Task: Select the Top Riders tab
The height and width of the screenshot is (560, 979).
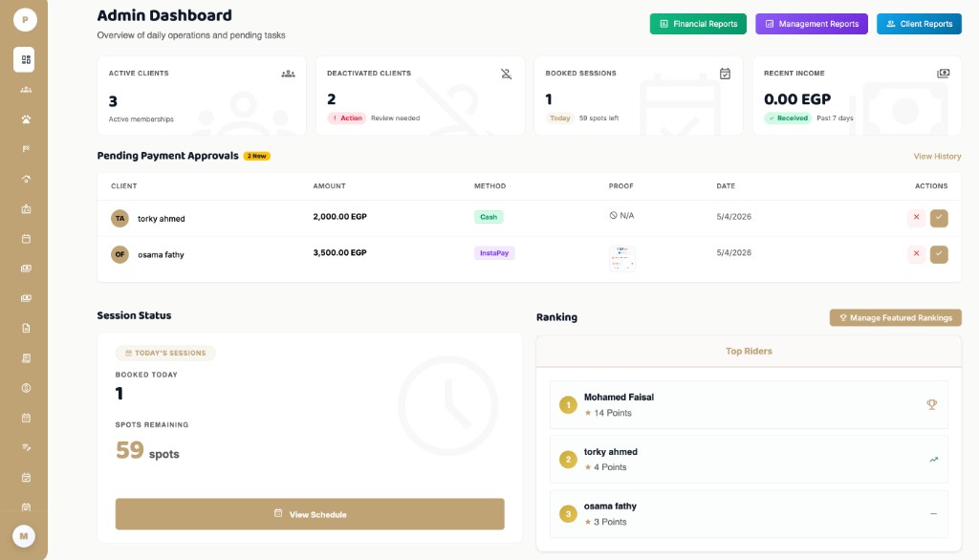Action: [749, 351]
